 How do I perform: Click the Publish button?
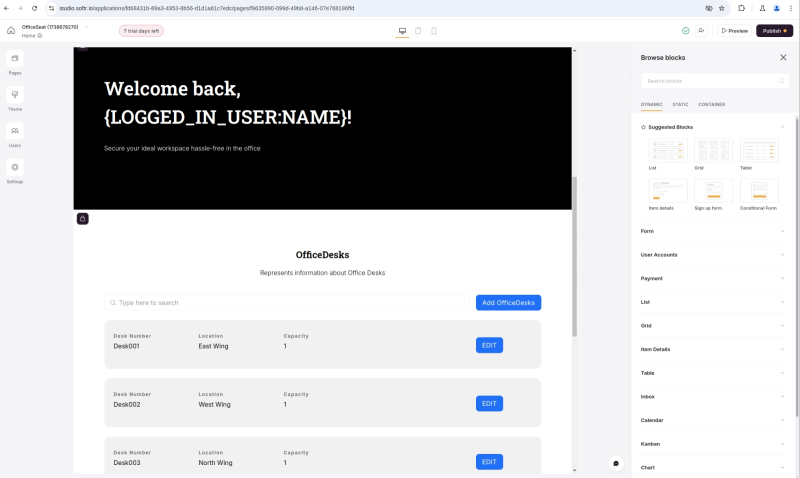coord(774,31)
